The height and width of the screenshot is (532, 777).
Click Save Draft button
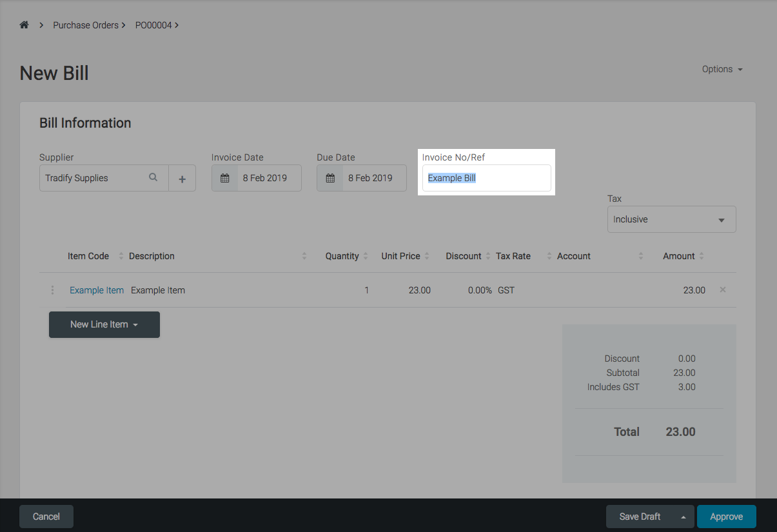[x=640, y=517]
